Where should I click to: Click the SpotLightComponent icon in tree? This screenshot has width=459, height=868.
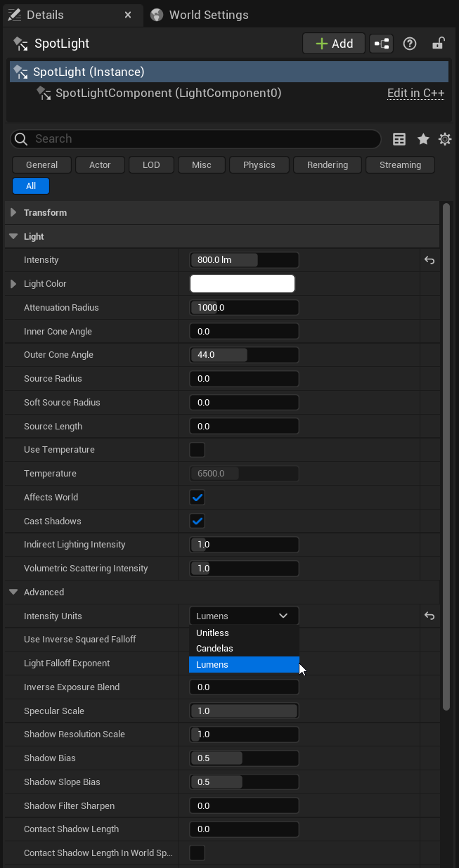click(44, 93)
